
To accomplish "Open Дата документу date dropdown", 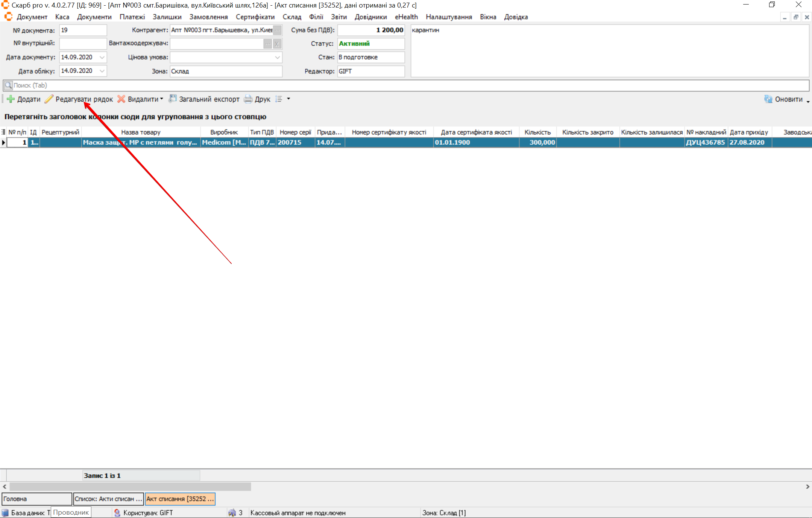I will pyautogui.click(x=102, y=57).
